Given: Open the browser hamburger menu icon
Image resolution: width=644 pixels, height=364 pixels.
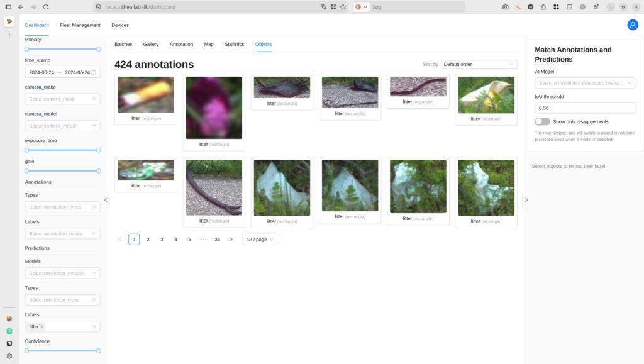Looking at the screenshot, I should 596,7.
